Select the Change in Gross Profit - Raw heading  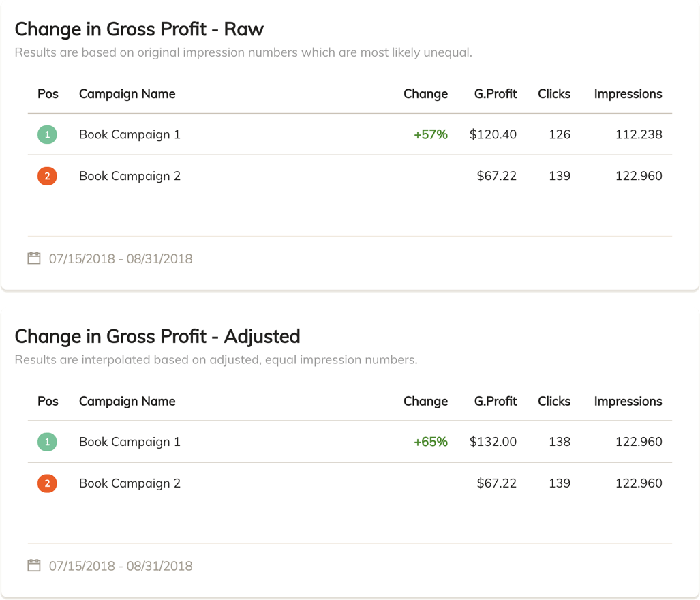(139, 29)
